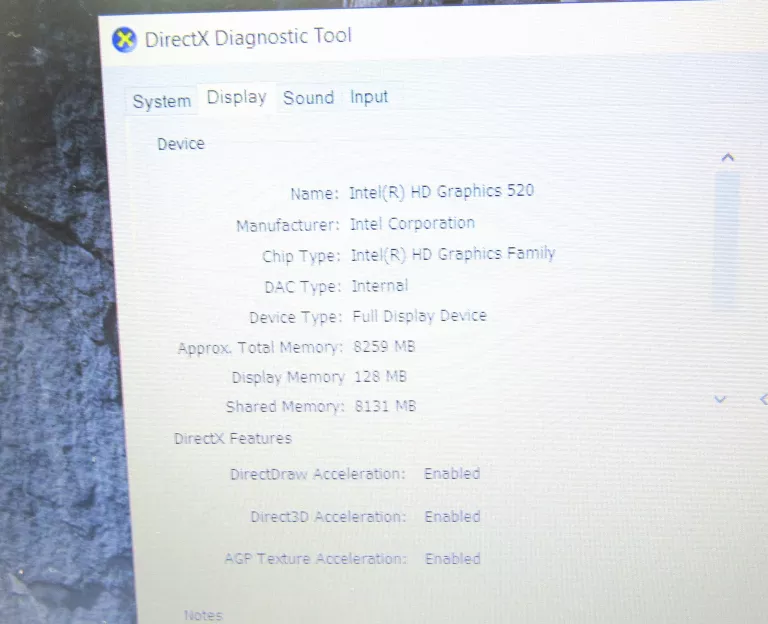Click the DirectX Diagnostic Tool window title
The image size is (768, 624).
[x=248, y=38]
